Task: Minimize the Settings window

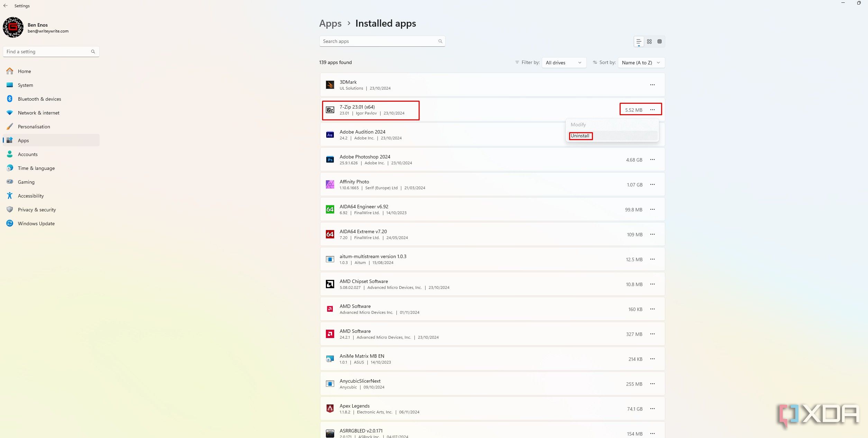Action: point(843,3)
